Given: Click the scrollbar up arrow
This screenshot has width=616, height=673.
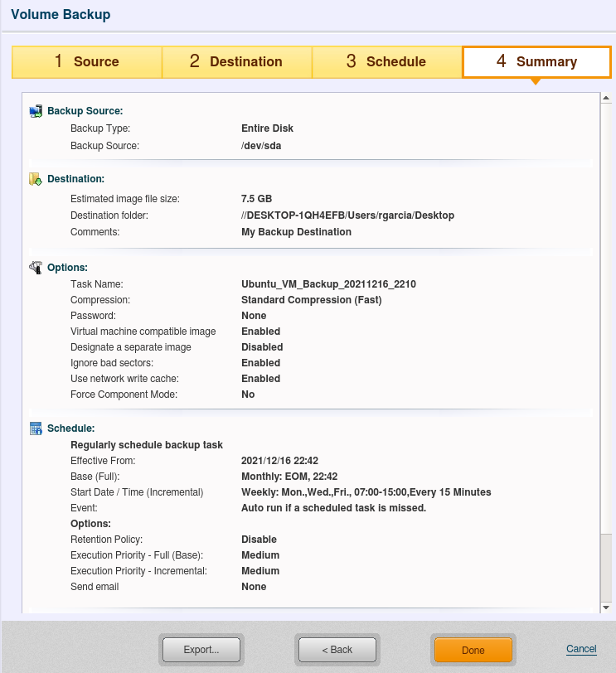Looking at the screenshot, I should pyautogui.click(x=606, y=99).
